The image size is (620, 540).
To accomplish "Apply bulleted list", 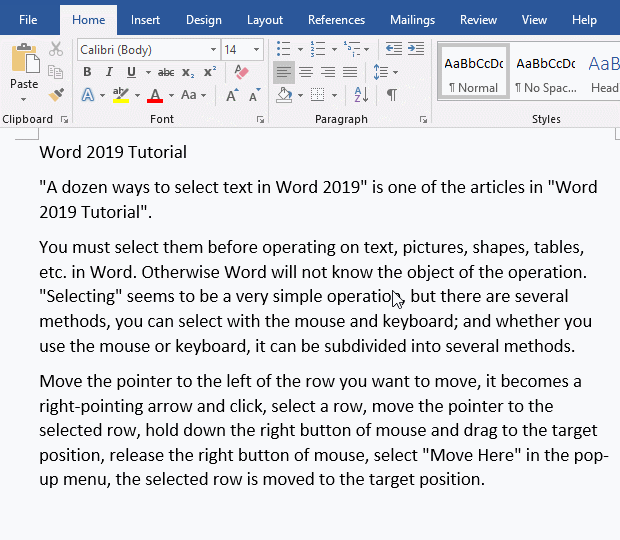I will click(284, 49).
